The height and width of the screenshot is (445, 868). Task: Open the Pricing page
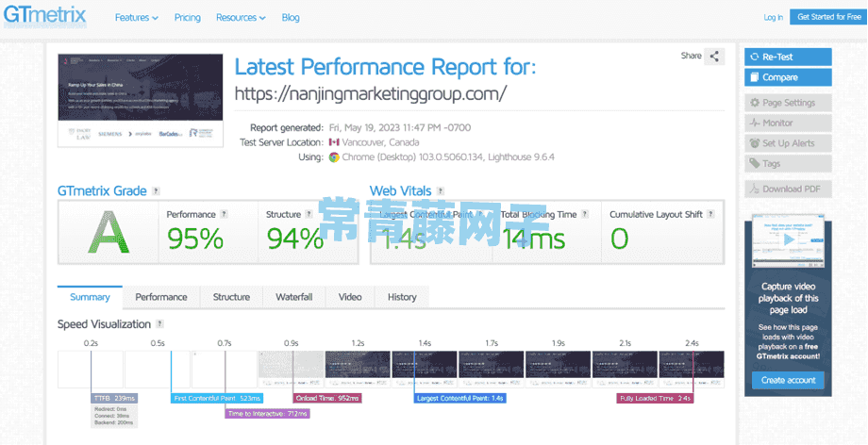click(x=187, y=17)
